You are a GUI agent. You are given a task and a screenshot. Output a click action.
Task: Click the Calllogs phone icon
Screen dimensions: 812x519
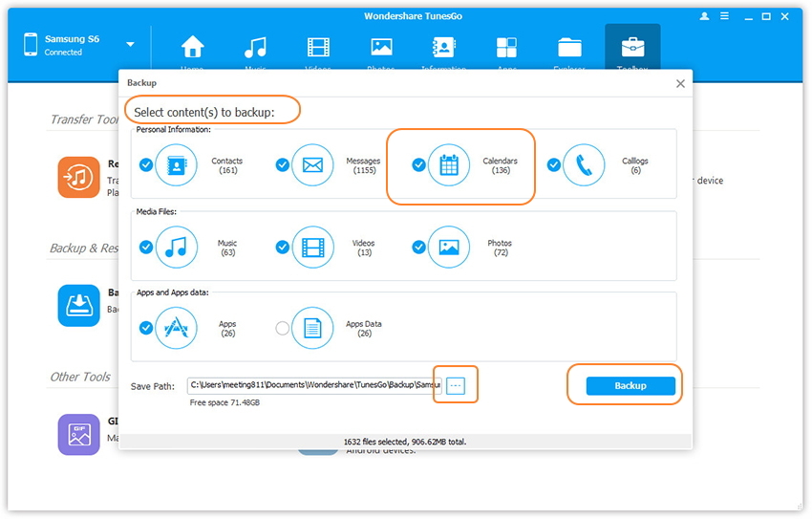tap(584, 165)
